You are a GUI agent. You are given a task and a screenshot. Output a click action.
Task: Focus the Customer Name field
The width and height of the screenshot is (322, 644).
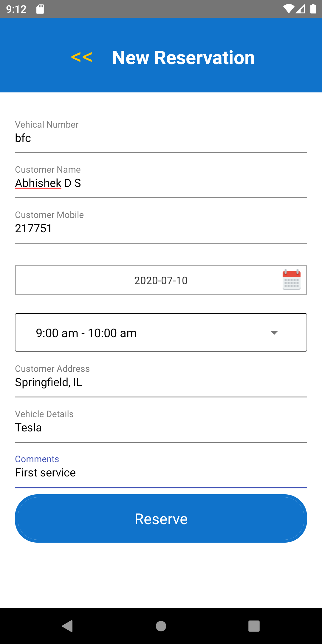click(161, 183)
